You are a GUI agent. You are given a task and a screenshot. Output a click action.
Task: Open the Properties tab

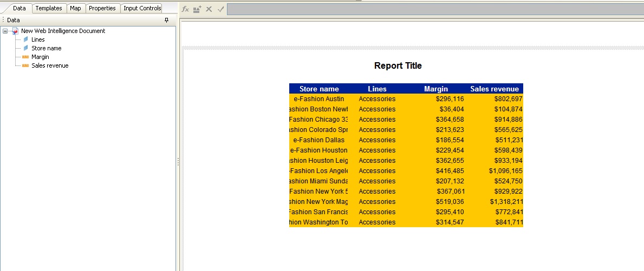click(x=102, y=8)
